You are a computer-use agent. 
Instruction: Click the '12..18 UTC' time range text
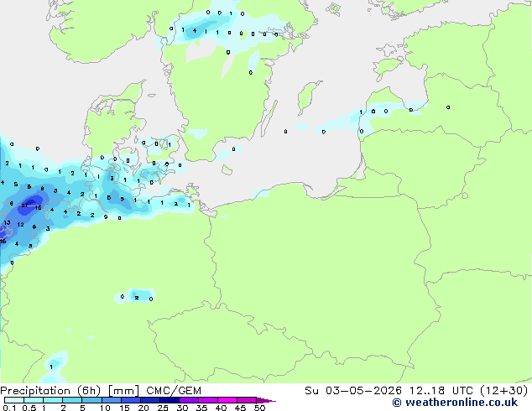[441, 391]
